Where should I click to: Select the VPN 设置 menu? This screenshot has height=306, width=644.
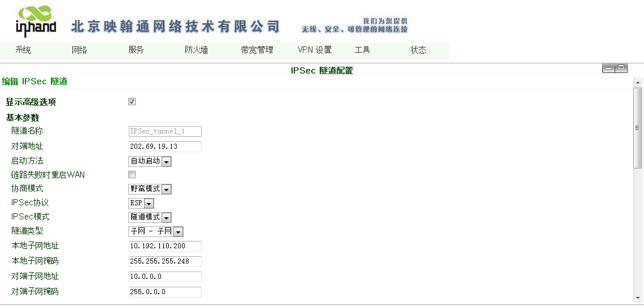[315, 50]
